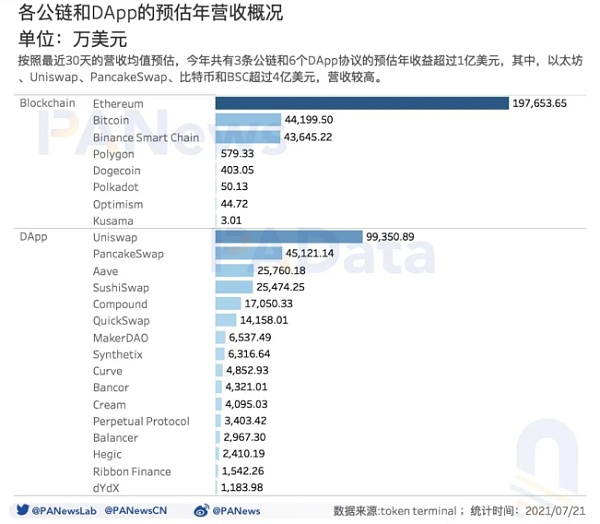Click the value 45,121.14

click(310, 253)
